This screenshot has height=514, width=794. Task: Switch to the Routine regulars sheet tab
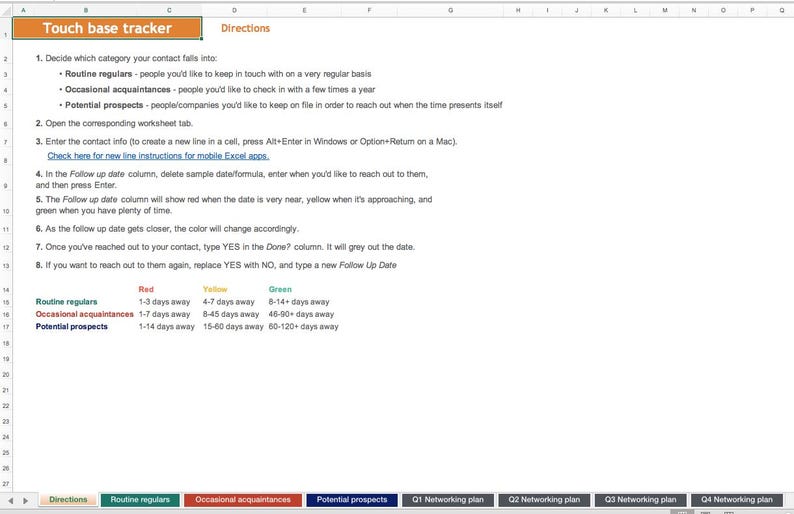[140, 499]
